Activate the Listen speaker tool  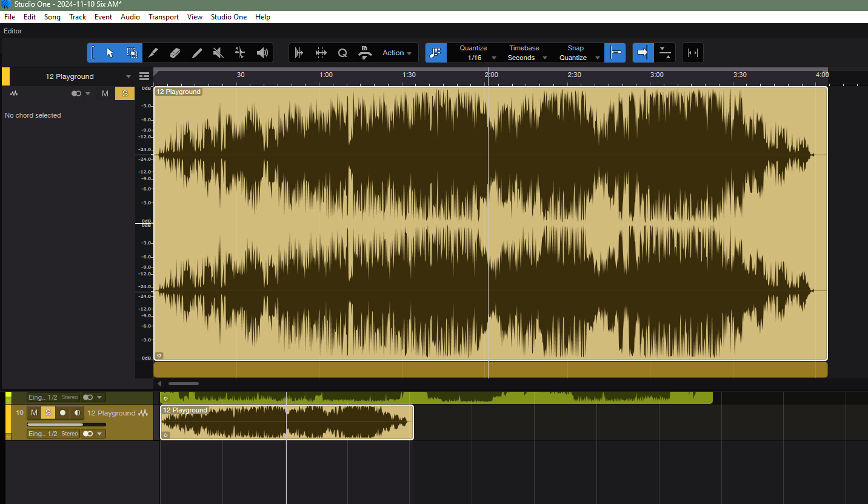click(x=262, y=53)
